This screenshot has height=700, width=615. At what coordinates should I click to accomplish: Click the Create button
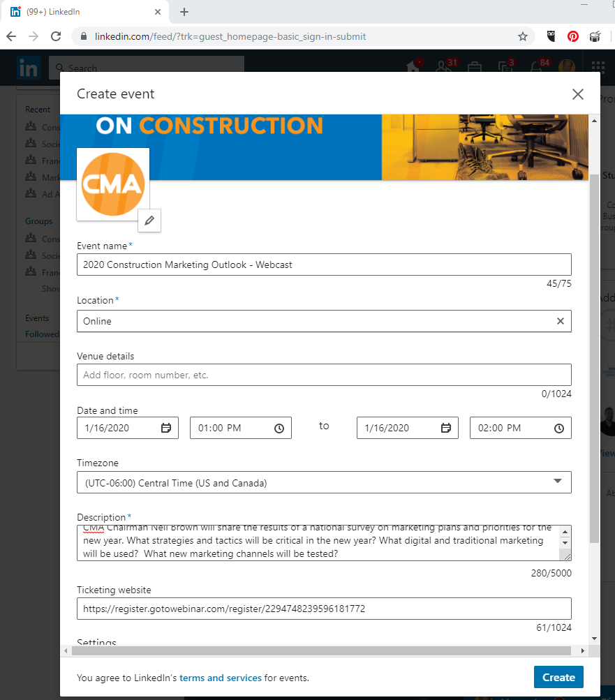558,677
